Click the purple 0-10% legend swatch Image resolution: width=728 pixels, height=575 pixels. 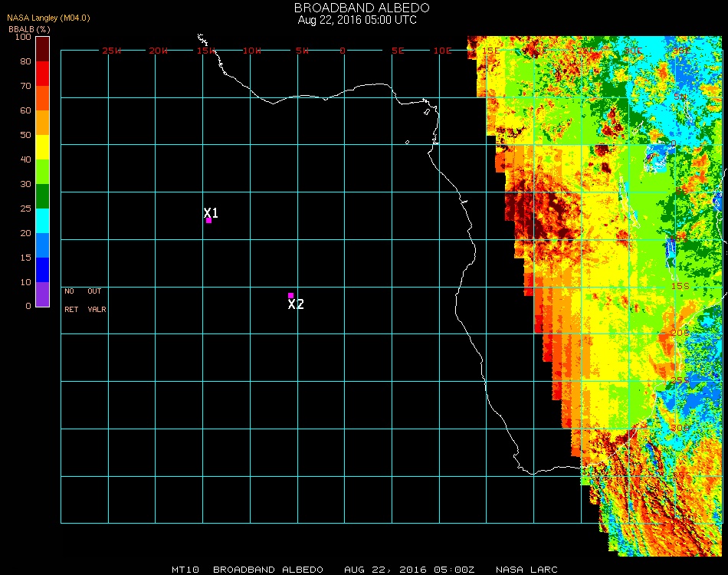[x=42, y=294]
